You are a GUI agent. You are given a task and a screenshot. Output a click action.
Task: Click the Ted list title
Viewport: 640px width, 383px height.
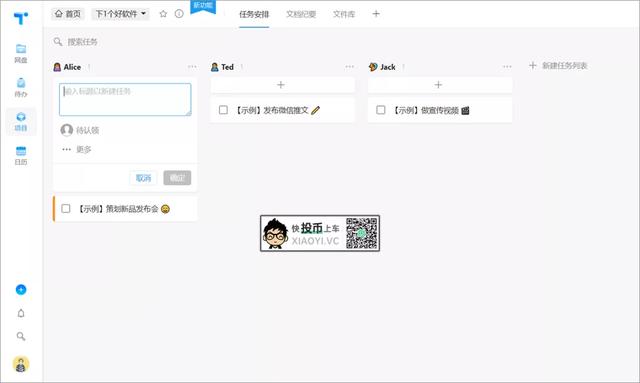(x=227, y=67)
